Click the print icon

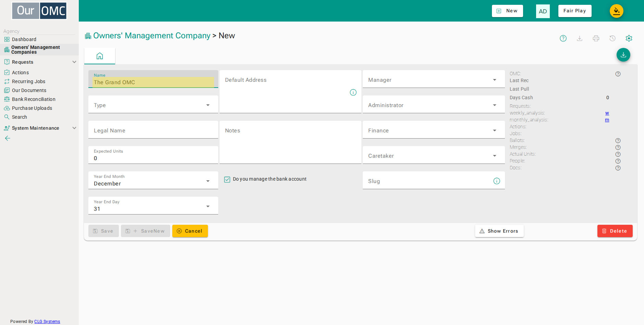click(x=596, y=38)
